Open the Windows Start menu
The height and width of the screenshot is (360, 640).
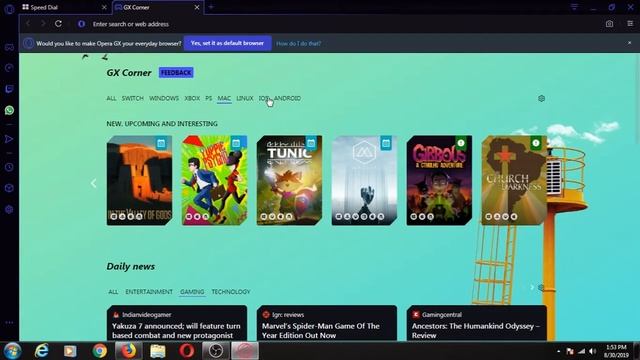point(12,351)
